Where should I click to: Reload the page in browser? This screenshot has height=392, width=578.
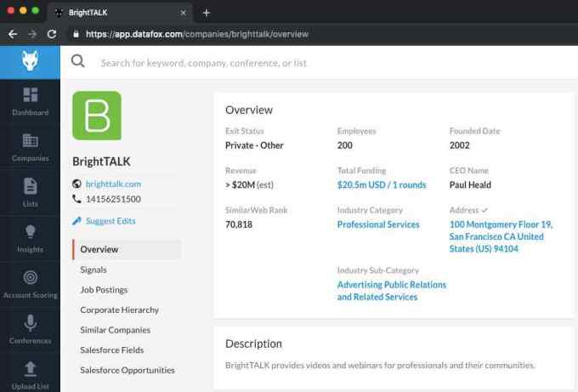click(x=52, y=34)
